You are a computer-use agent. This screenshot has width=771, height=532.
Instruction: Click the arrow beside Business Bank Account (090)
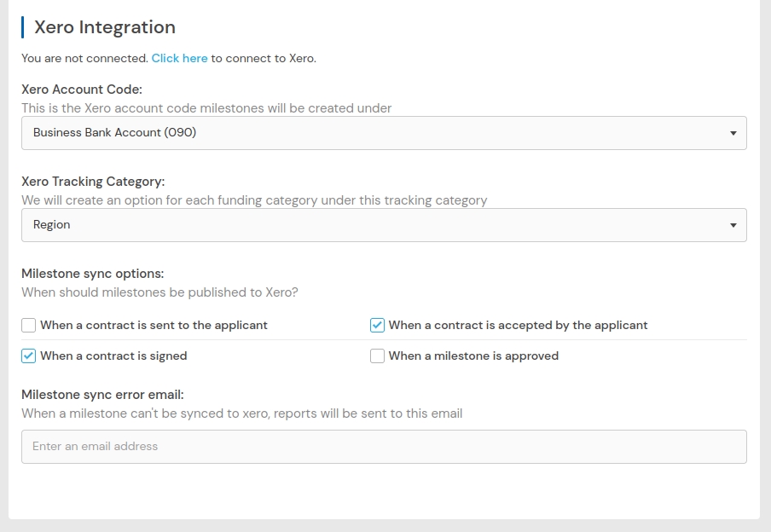[733, 133]
